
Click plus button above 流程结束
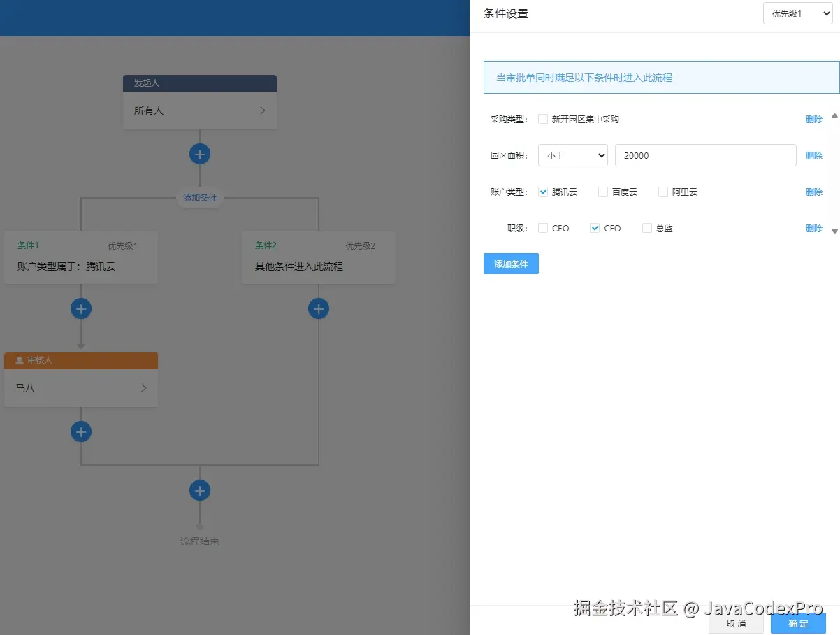coord(200,490)
